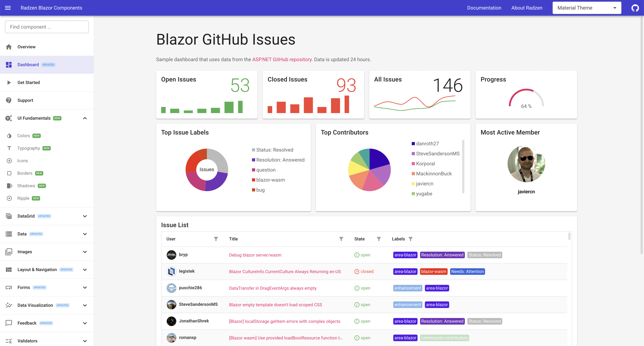Image resolution: width=644 pixels, height=346 pixels.
Task: Open the ASP.NET GitHub repository link
Action: coord(282,60)
